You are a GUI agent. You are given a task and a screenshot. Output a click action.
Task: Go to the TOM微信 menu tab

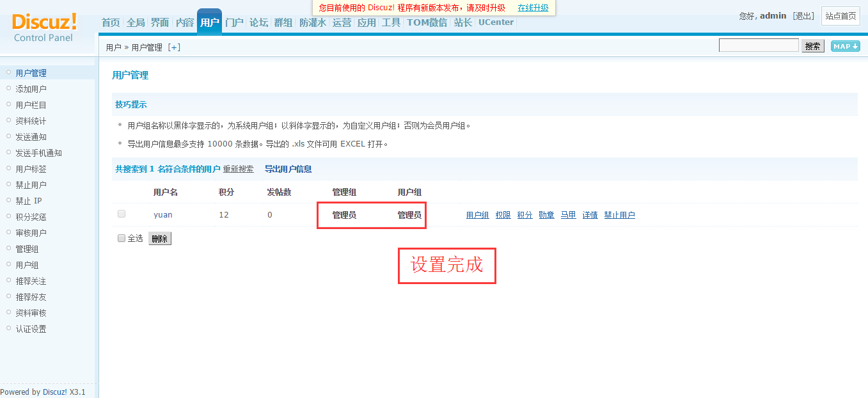(427, 22)
